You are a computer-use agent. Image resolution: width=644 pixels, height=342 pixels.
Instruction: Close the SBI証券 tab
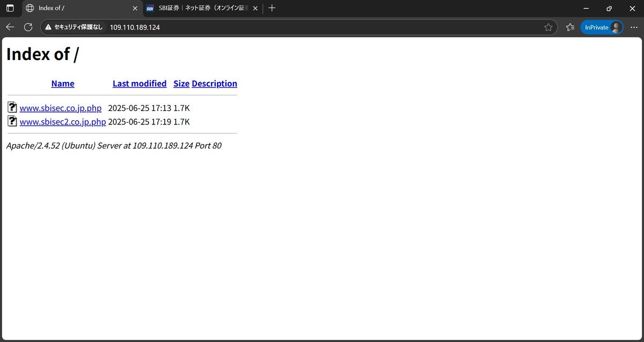click(255, 8)
